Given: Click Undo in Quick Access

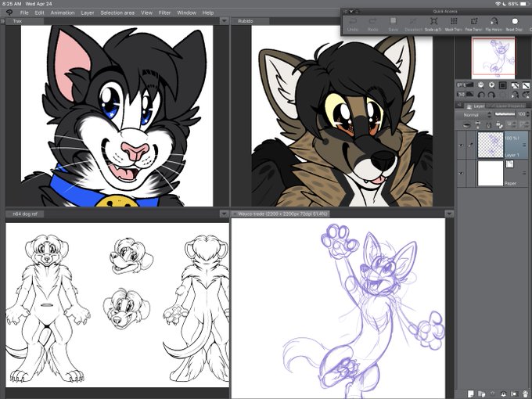Looking at the screenshot, I should [353, 25].
